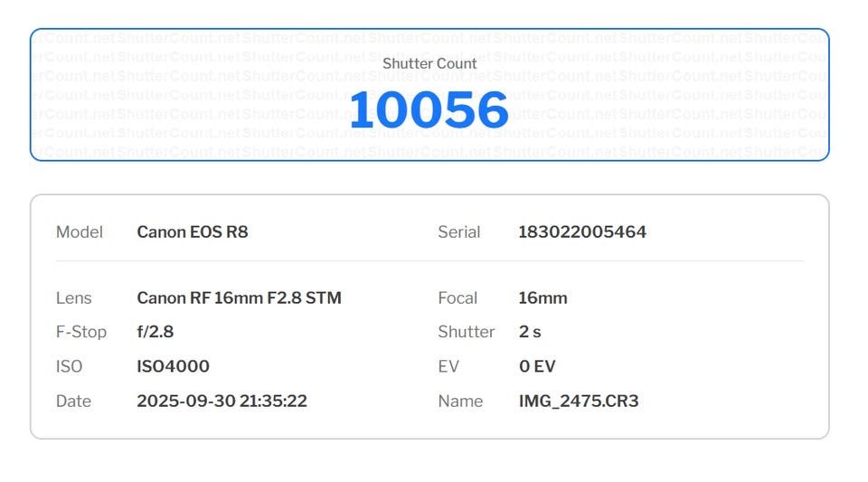Select the model value 'Canon EOS R8'
The image size is (868, 482).
tap(192, 232)
